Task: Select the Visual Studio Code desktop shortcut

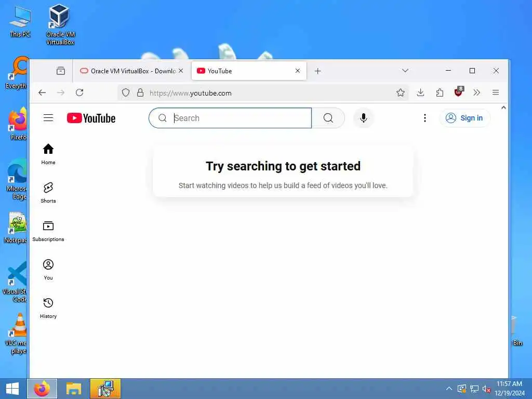Action: (x=15, y=283)
